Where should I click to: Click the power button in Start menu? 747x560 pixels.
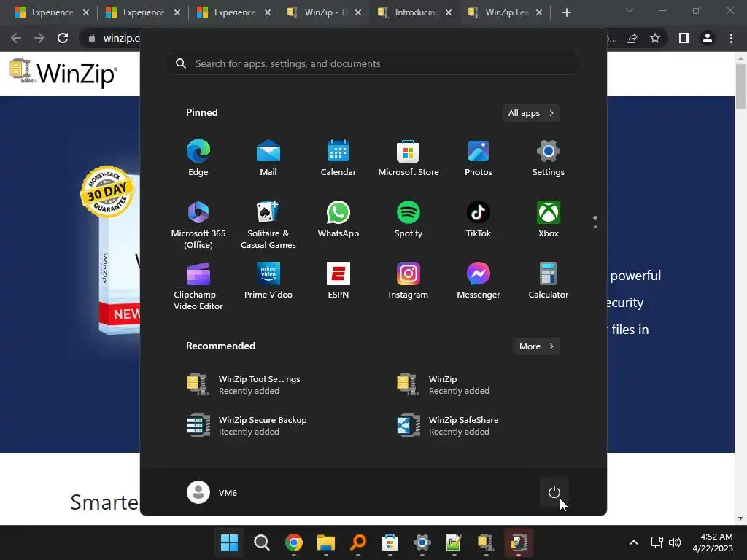(x=554, y=492)
